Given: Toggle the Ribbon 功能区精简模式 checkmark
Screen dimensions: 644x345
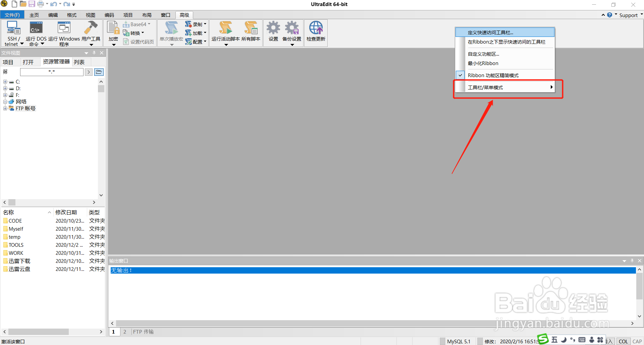Looking at the screenshot, I should (460, 75).
